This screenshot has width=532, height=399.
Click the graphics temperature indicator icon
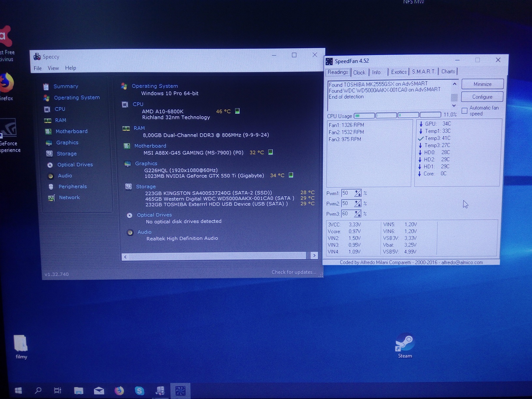[x=291, y=175]
